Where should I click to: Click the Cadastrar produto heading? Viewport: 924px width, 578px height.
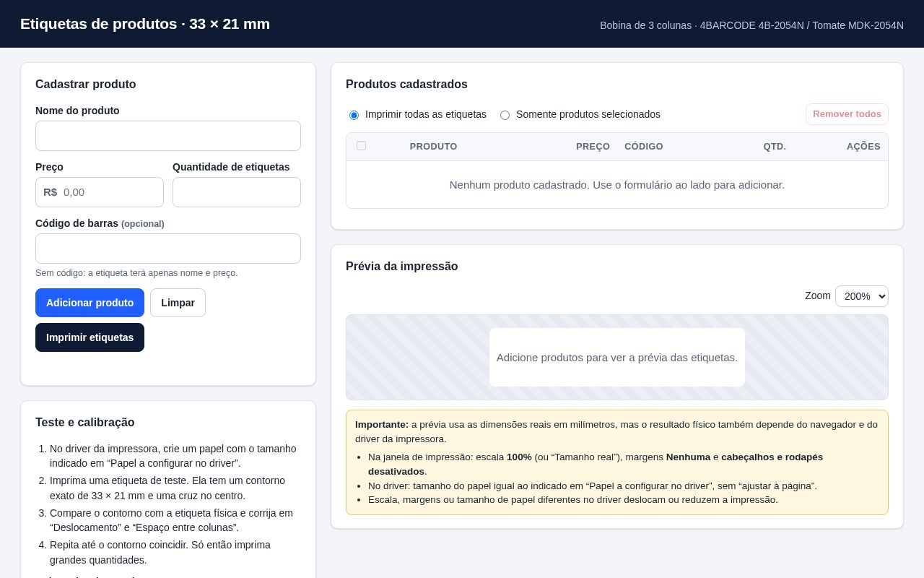pos(86,85)
